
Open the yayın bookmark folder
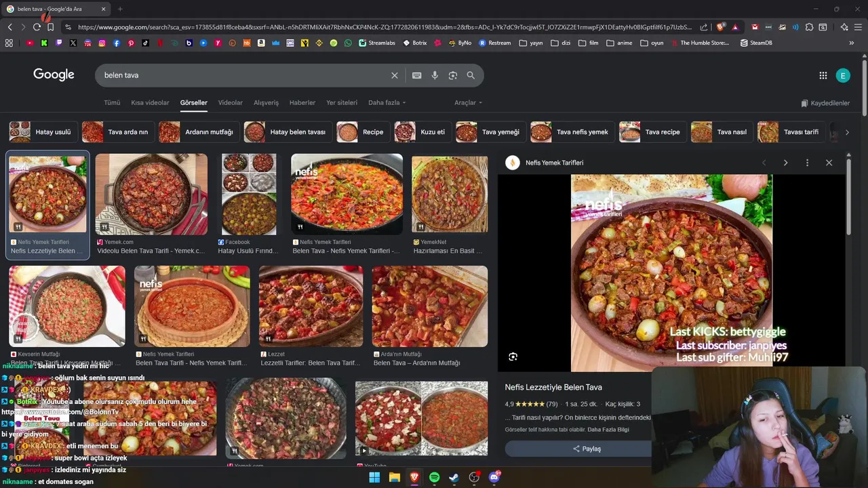[531, 43]
